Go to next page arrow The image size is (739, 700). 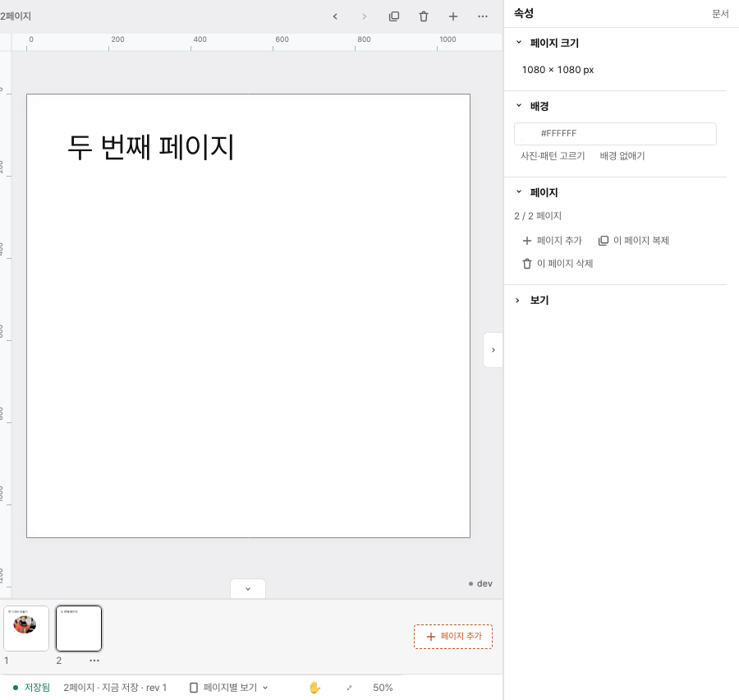[x=364, y=16]
